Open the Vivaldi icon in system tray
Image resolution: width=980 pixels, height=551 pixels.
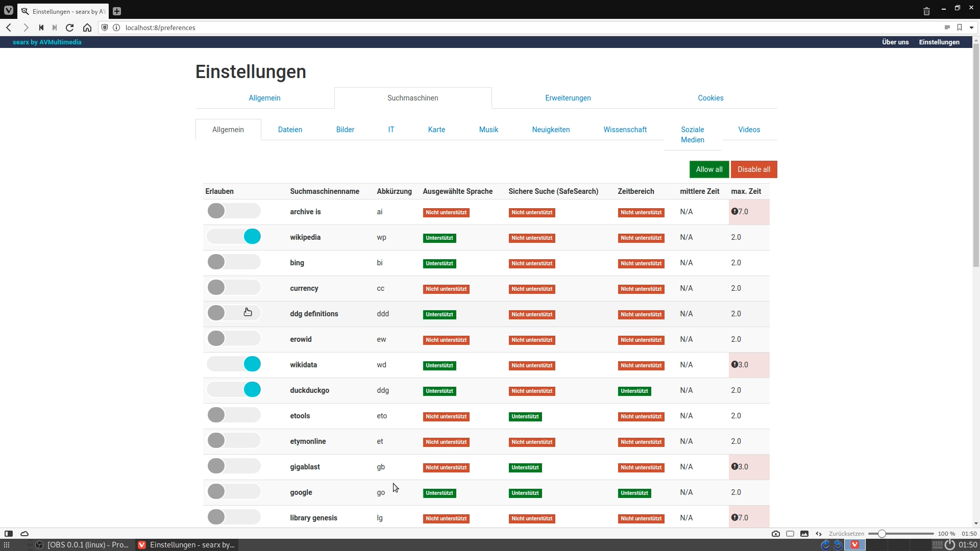pyautogui.click(x=855, y=545)
